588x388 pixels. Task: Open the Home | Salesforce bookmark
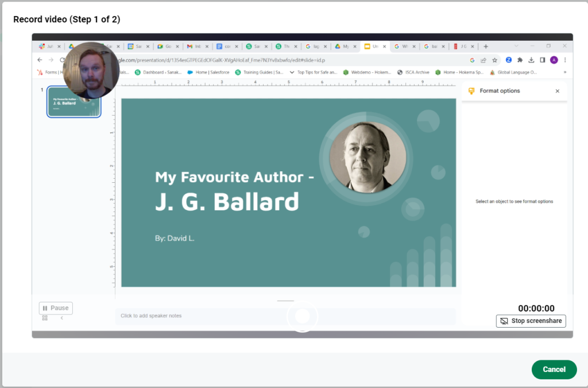click(x=208, y=72)
